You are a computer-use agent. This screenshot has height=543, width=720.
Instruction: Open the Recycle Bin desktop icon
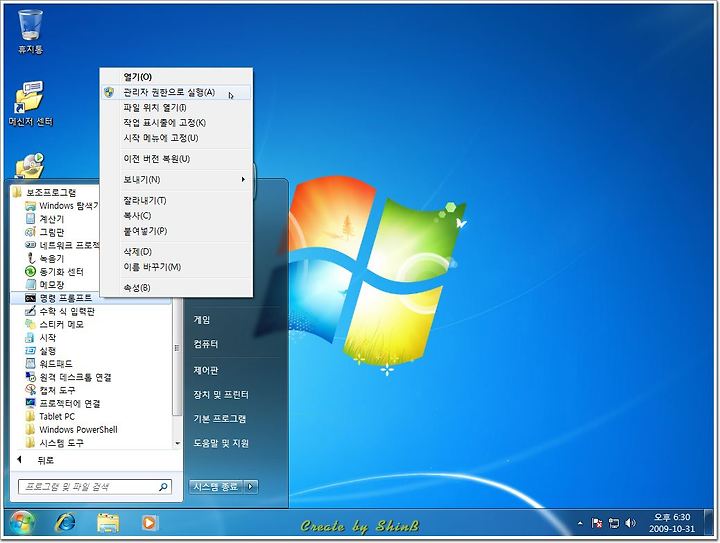point(30,31)
